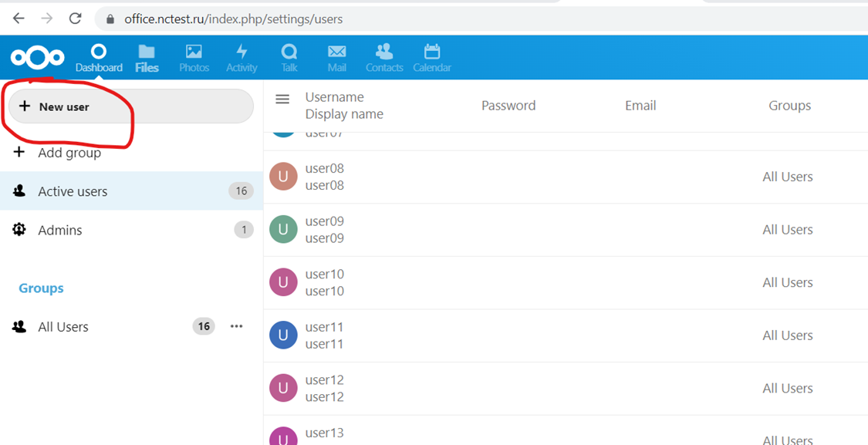The image size is (868, 445).
Task: Reload the page in the browser
Action: tap(75, 19)
